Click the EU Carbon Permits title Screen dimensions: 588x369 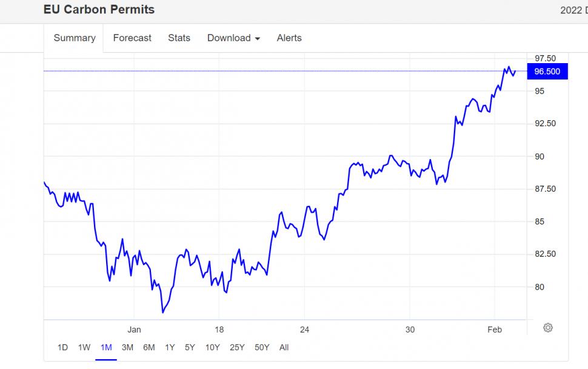point(99,10)
